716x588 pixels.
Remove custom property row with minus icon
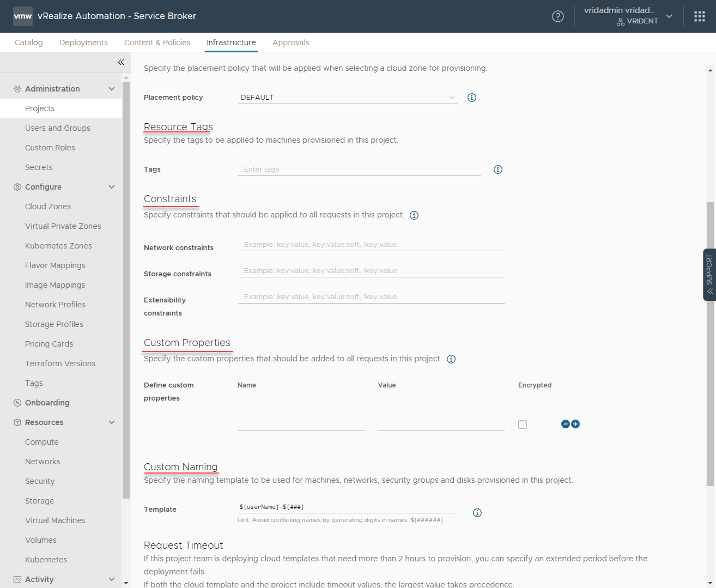566,424
